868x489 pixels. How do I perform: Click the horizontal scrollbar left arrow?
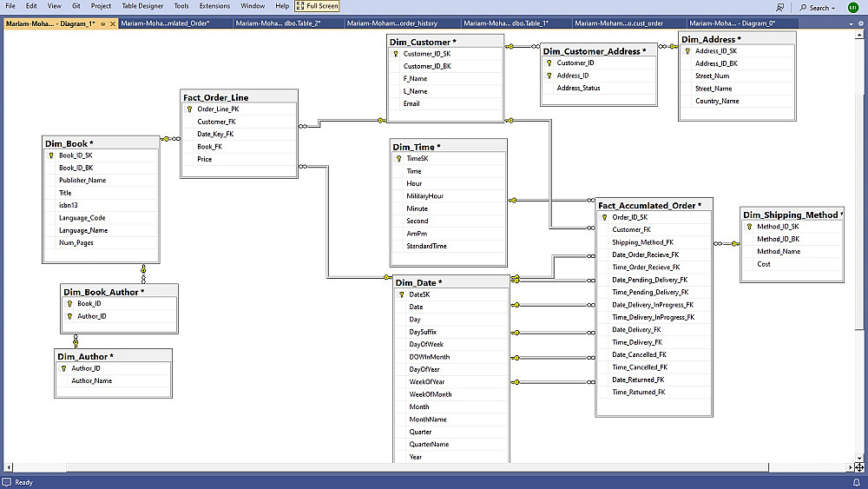(x=9, y=467)
